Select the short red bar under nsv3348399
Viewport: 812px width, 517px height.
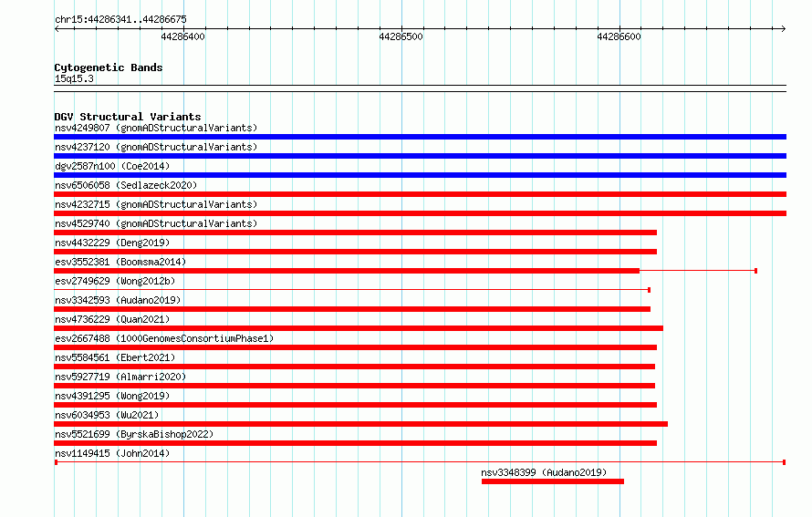tap(553, 481)
